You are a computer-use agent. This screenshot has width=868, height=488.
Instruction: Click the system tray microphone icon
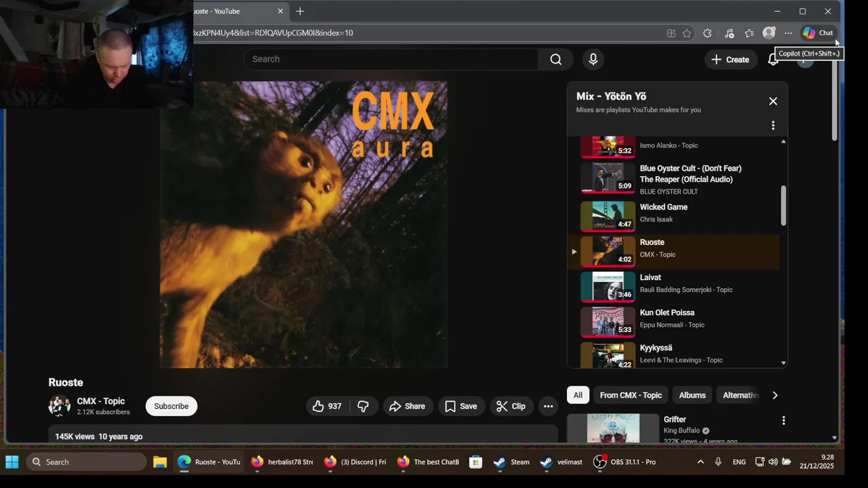[x=718, y=462]
